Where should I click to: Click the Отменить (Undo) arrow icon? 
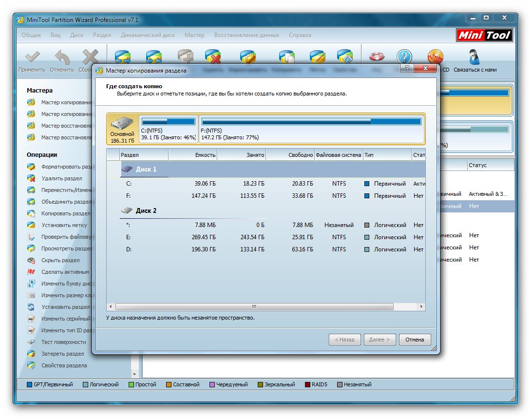(61, 57)
